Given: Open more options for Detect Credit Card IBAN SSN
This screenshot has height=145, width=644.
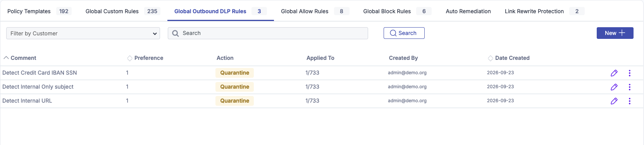Looking at the screenshot, I should (630, 73).
